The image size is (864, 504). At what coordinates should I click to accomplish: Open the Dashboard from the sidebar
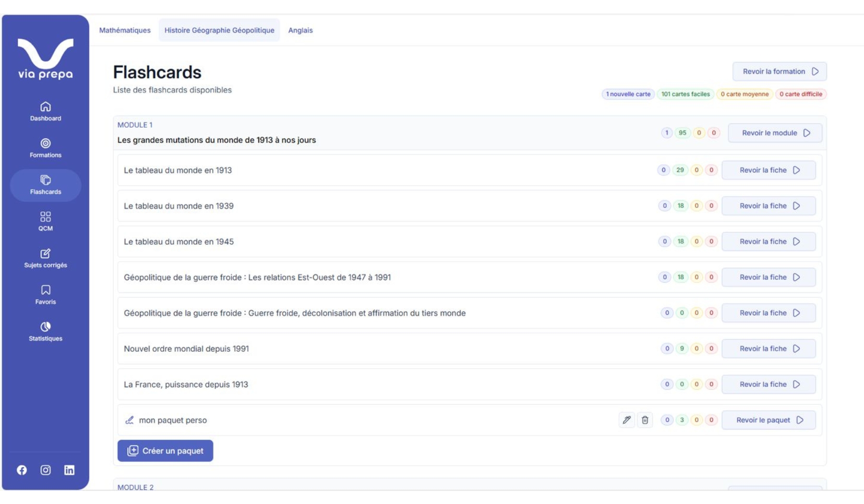click(45, 111)
